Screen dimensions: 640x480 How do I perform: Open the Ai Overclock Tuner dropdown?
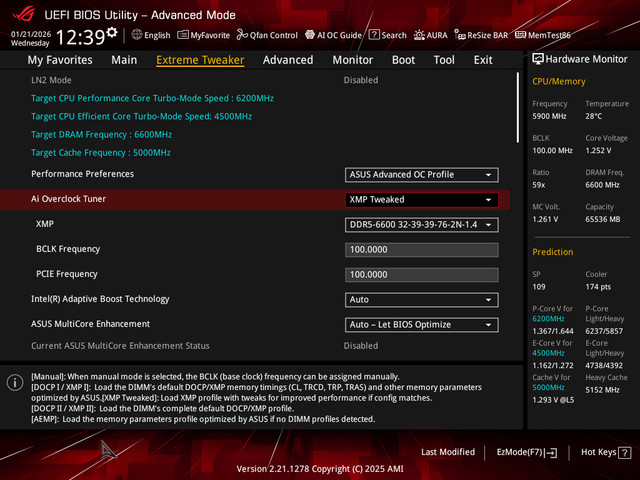pyautogui.click(x=422, y=200)
